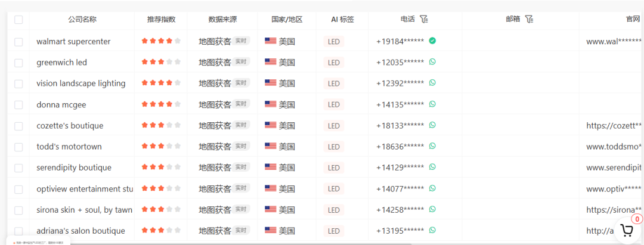Click star rating of walmart supercenter
Viewport: 644px width, 245px height.
tap(161, 41)
